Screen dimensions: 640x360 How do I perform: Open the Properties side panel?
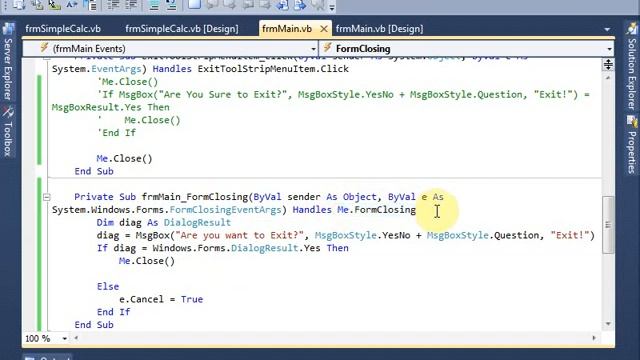pos(632,145)
